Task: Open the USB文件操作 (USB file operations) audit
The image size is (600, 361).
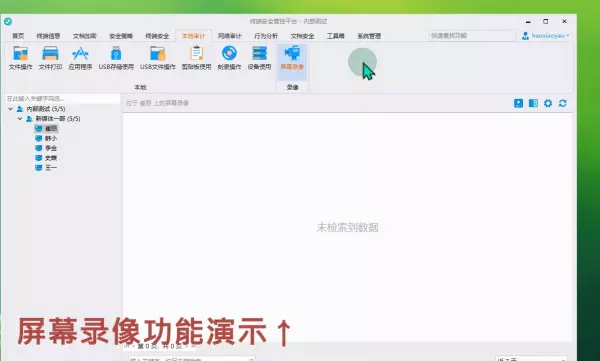Action: [x=158, y=58]
